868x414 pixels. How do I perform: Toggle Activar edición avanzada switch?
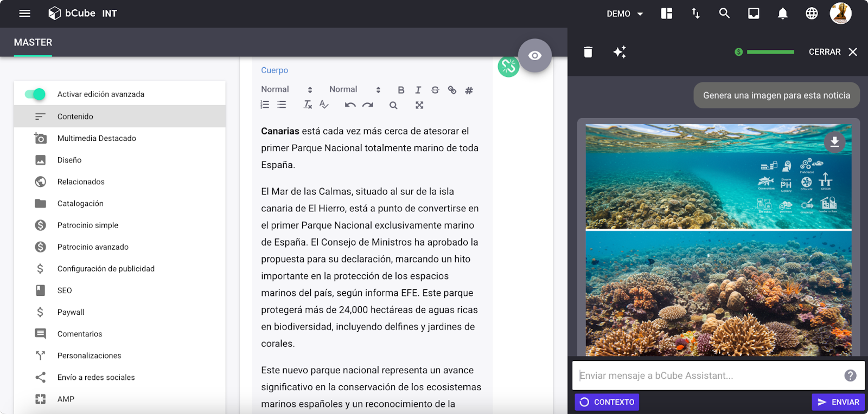(35, 94)
